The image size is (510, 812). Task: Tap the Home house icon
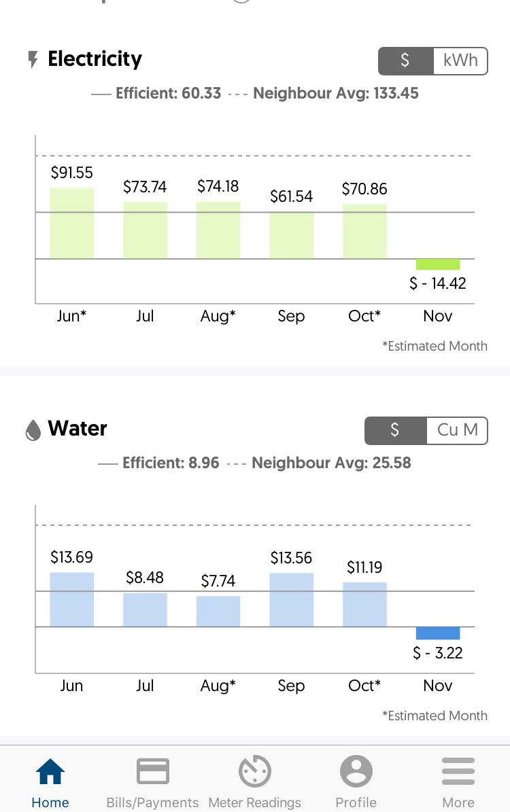point(50,772)
